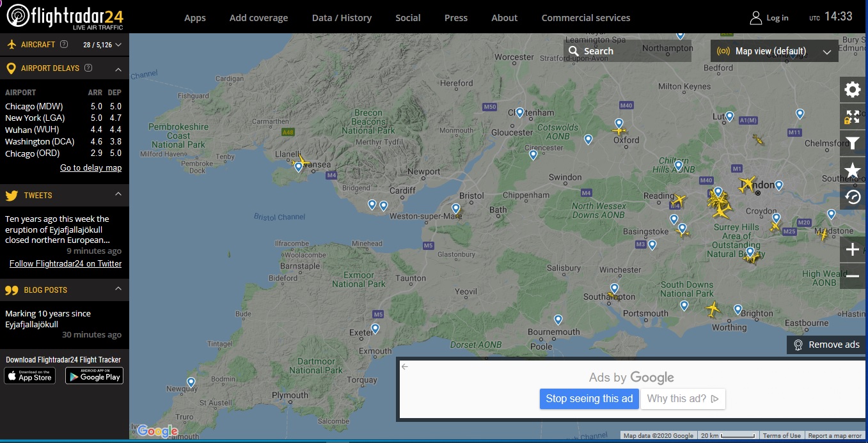Collapse the Airport Delays panel
Screen dimensions: 868x443
[118, 68]
